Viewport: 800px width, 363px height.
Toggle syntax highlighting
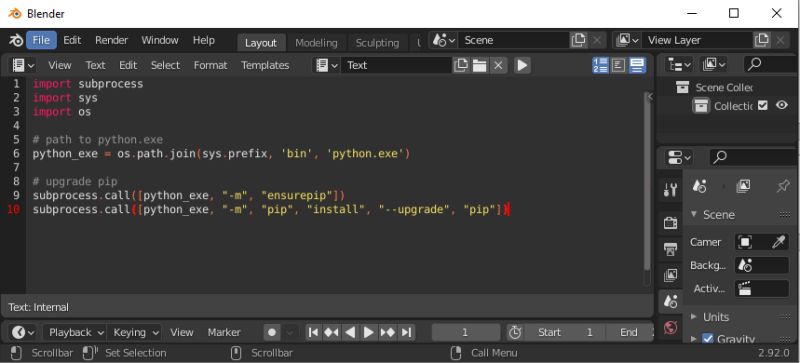click(x=637, y=65)
